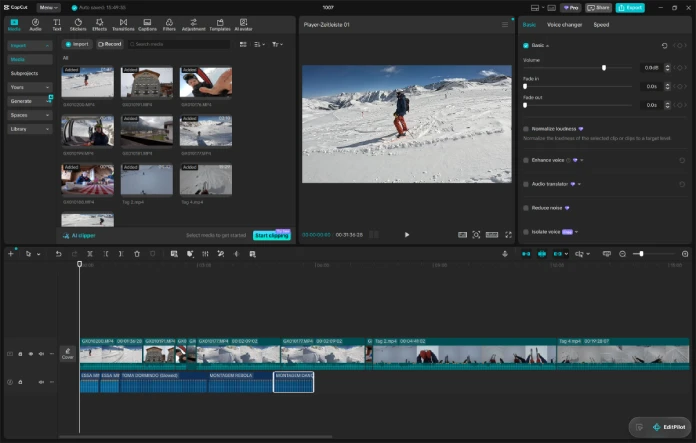696x443 pixels.
Task: Click the Cover edit button on timeline
Action: click(x=67, y=354)
